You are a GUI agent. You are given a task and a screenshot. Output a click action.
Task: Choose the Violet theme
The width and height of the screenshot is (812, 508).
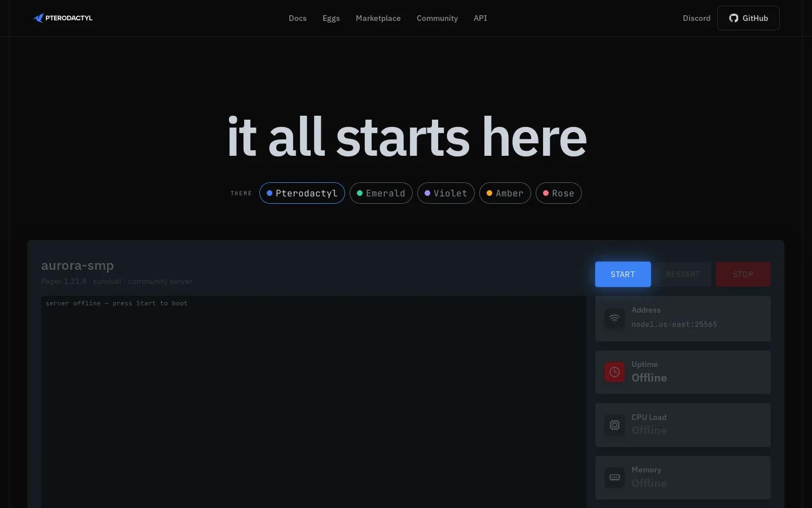coord(446,193)
